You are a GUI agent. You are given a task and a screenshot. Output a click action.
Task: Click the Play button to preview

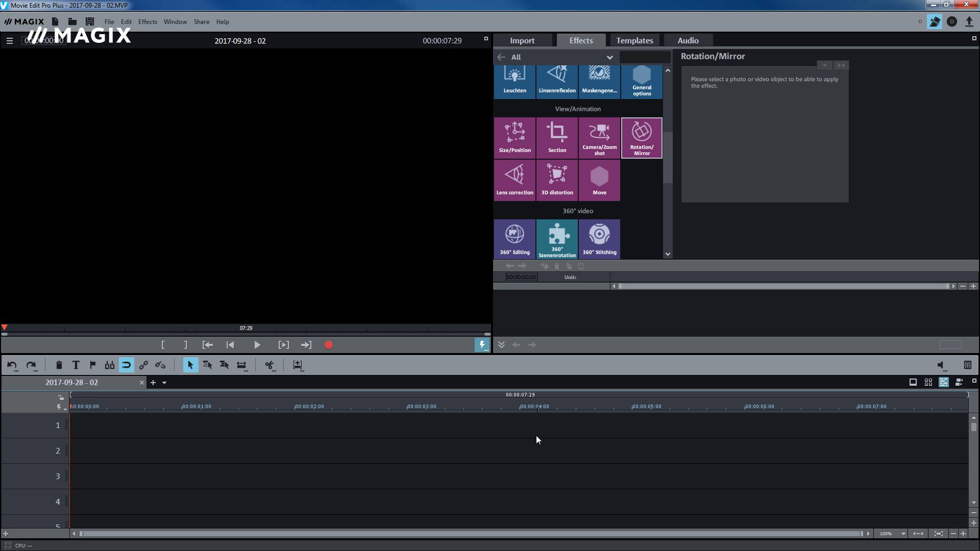coord(257,344)
